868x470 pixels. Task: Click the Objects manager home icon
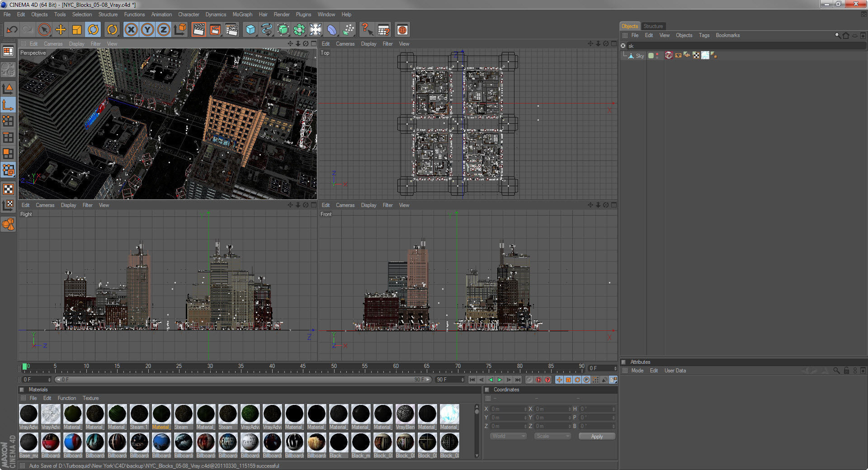coord(846,35)
